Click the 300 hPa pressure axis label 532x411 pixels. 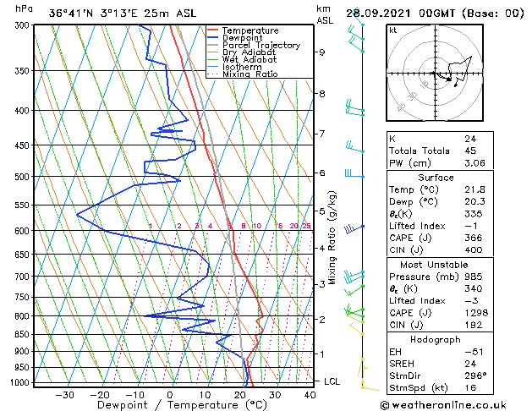click(x=23, y=25)
